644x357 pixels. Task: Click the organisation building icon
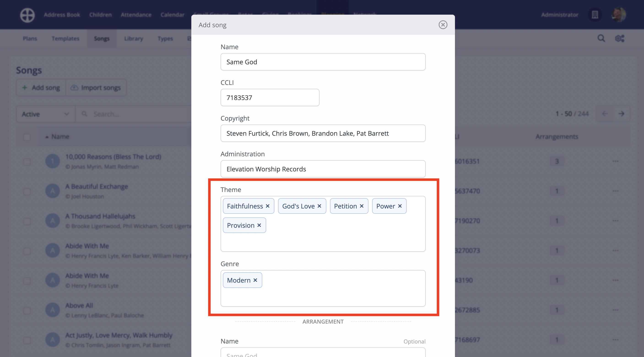[595, 15]
